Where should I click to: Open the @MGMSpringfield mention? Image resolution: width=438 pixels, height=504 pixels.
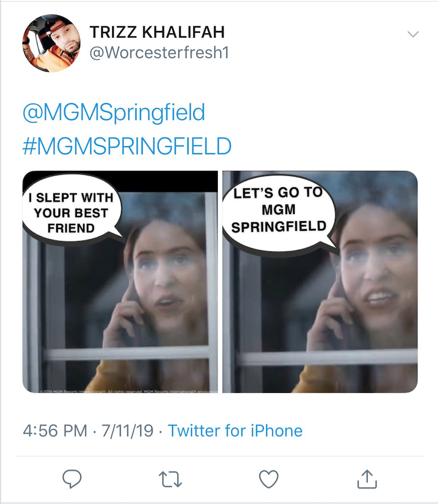coord(114,113)
